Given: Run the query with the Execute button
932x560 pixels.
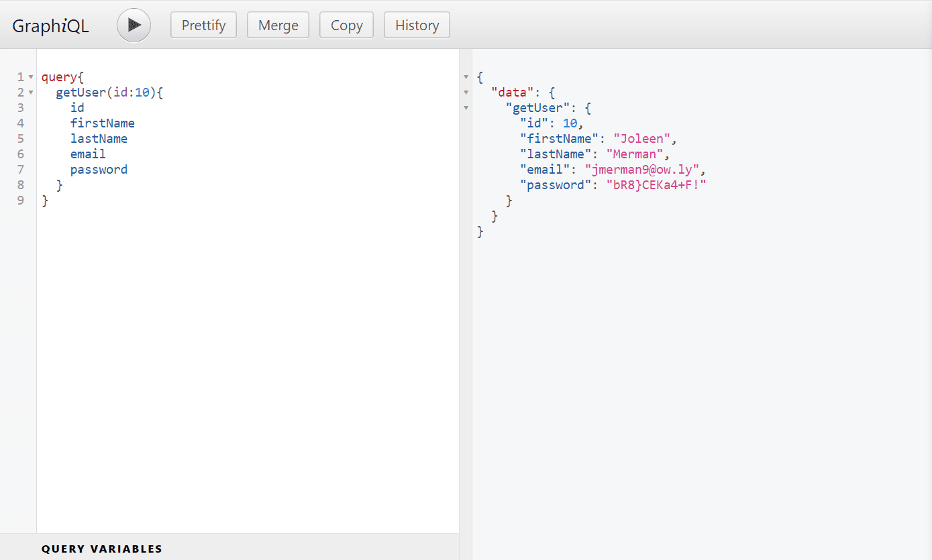Looking at the screenshot, I should pyautogui.click(x=134, y=25).
